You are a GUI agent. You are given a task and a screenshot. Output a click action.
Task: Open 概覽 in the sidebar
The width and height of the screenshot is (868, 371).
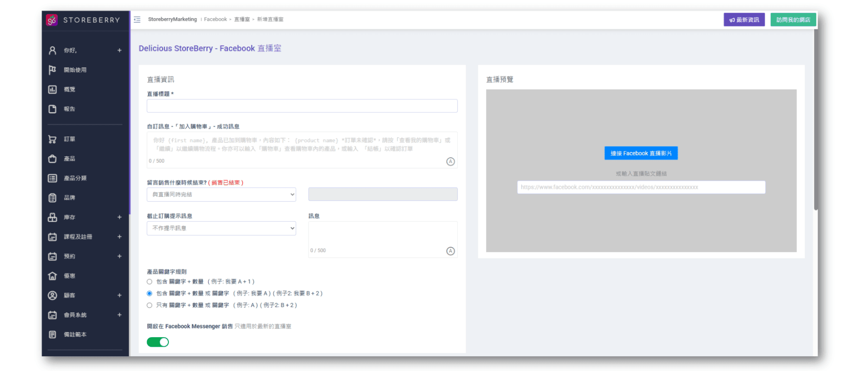69,89
